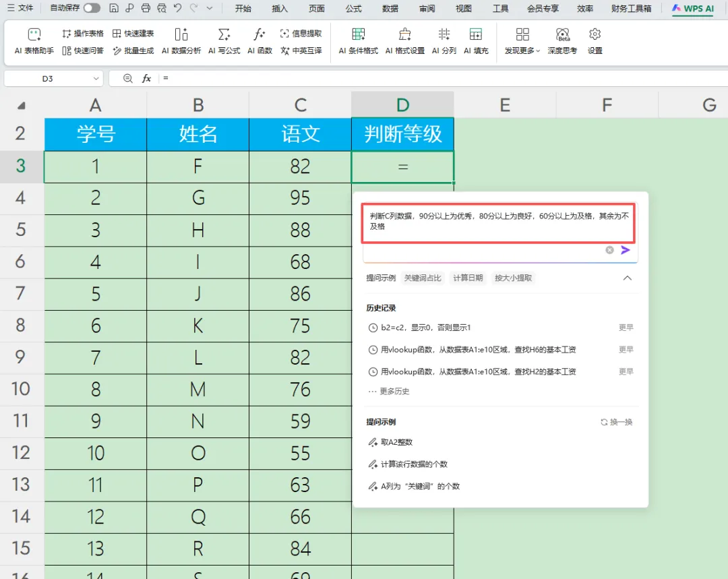Switch to the 开始 tab
This screenshot has width=728, height=579.
click(243, 8)
